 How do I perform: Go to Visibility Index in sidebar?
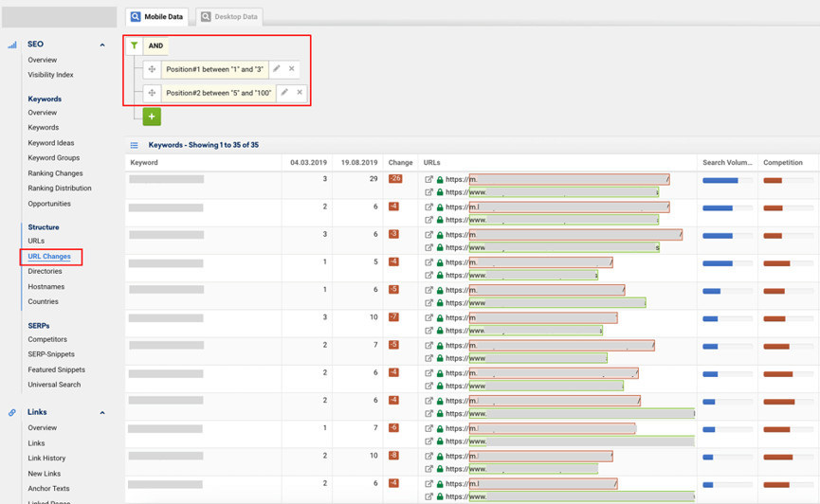click(50, 75)
